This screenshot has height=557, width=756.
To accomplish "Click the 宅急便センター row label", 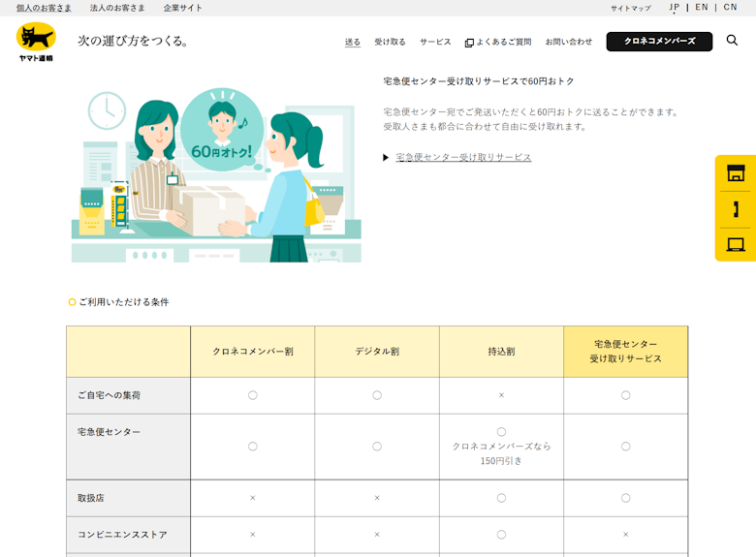I will tap(109, 432).
